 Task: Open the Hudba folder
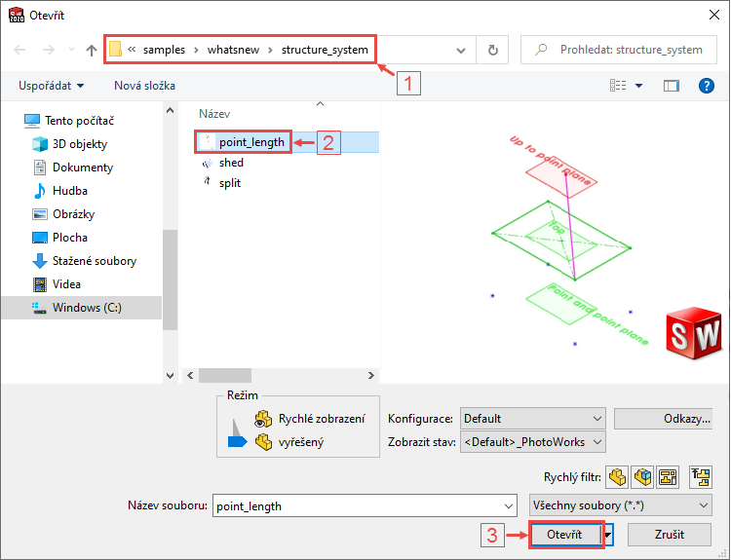point(60,191)
